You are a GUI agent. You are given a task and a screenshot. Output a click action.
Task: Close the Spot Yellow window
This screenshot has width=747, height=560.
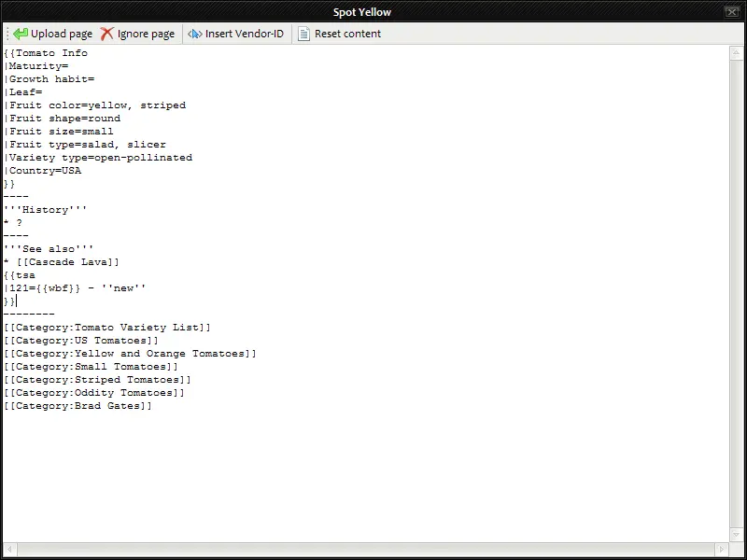(732, 12)
